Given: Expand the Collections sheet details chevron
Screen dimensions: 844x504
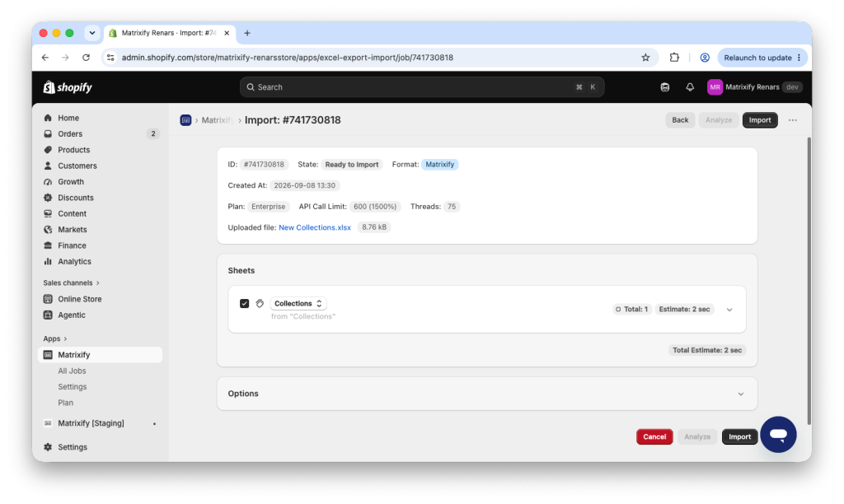Looking at the screenshot, I should 729,310.
